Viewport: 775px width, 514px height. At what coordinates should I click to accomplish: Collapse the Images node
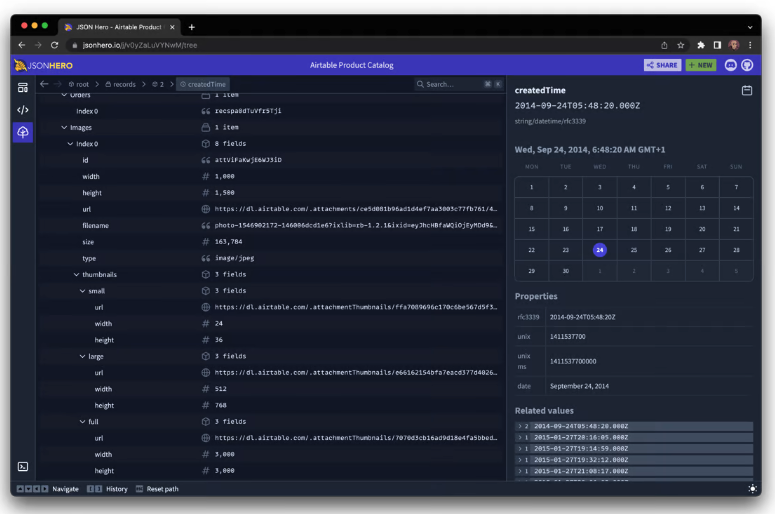(64, 128)
